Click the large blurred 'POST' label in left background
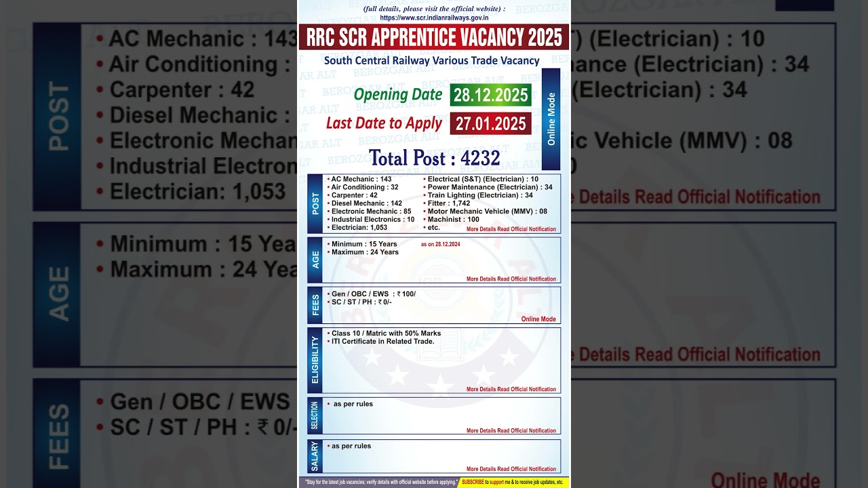Image resolution: width=868 pixels, height=488 pixels. pyautogui.click(x=58, y=117)
